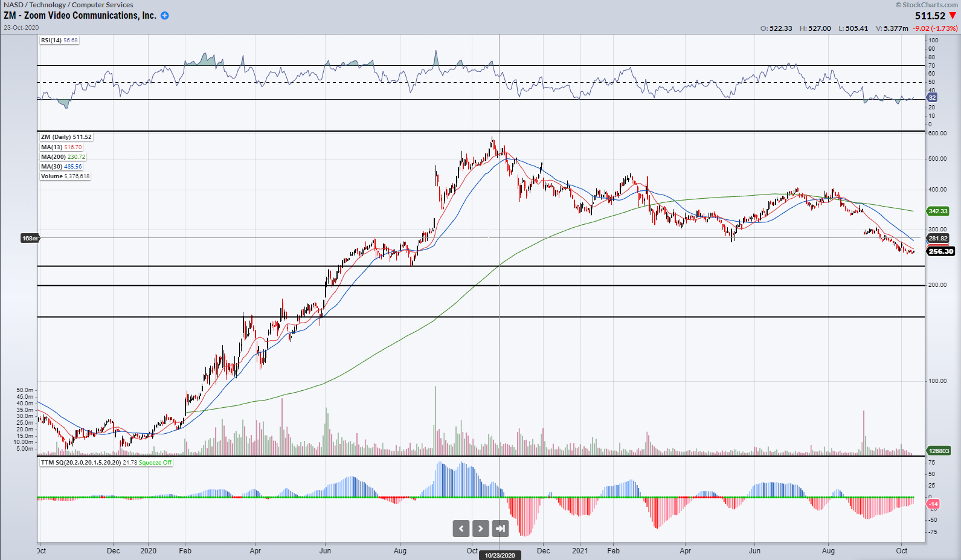
Task: Click the -9.02 (-1.73%) change text
Action: (x=935, y=28)
